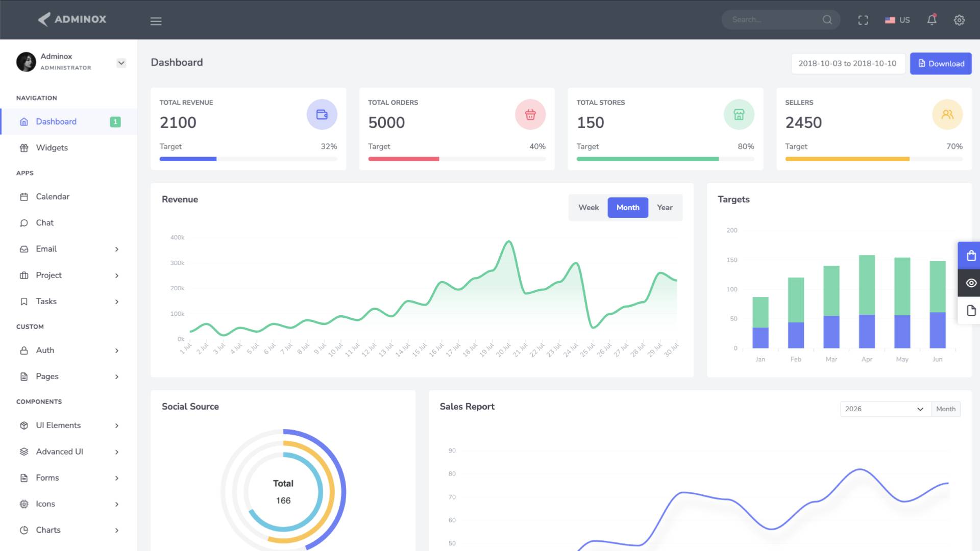
Task: Click the Apr bar in Targets chart
Action: 867,302
